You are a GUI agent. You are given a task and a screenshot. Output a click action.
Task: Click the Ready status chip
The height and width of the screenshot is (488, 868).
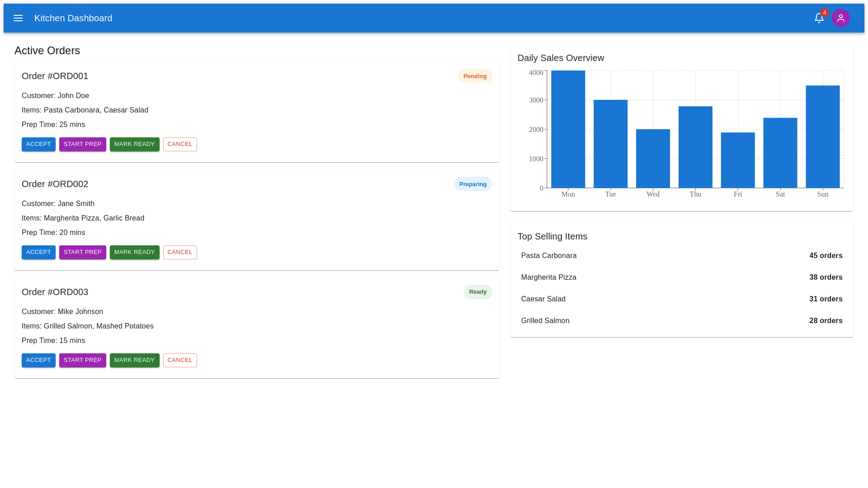tap(477, 292)
